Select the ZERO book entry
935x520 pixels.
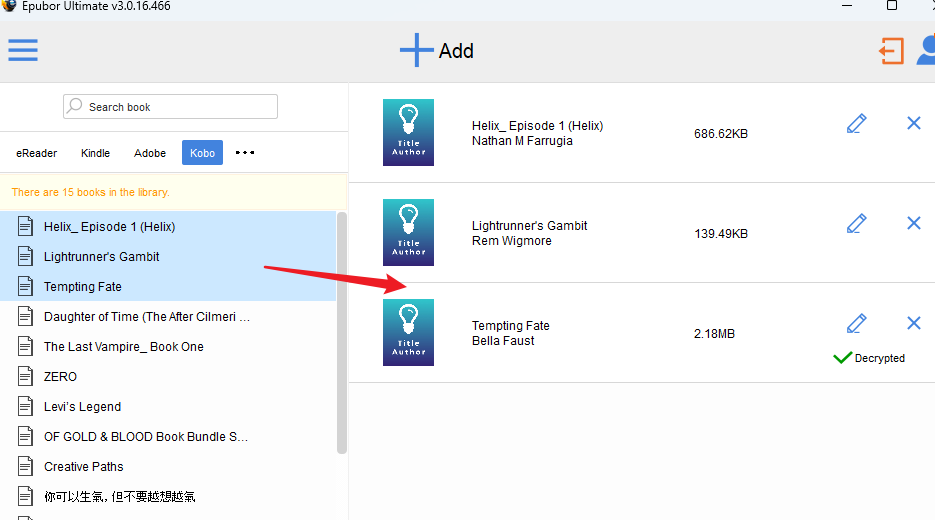[x=168, y=376]
